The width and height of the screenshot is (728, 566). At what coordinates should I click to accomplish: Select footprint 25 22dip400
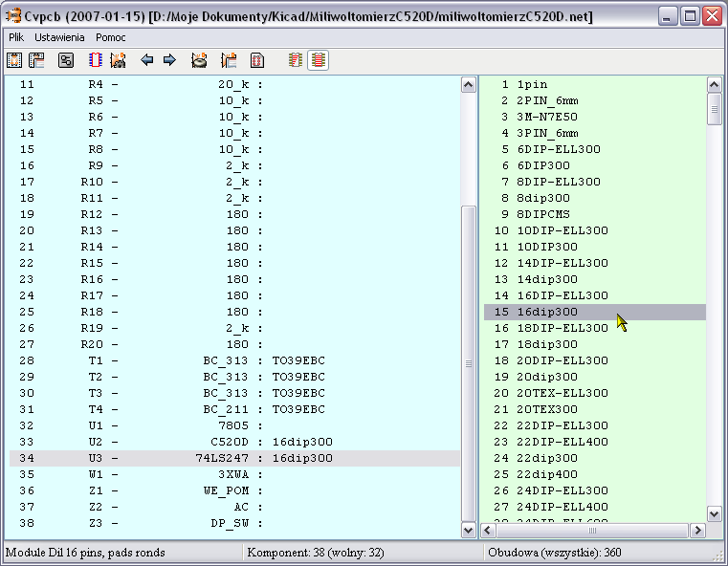click(x=595, y=474)
